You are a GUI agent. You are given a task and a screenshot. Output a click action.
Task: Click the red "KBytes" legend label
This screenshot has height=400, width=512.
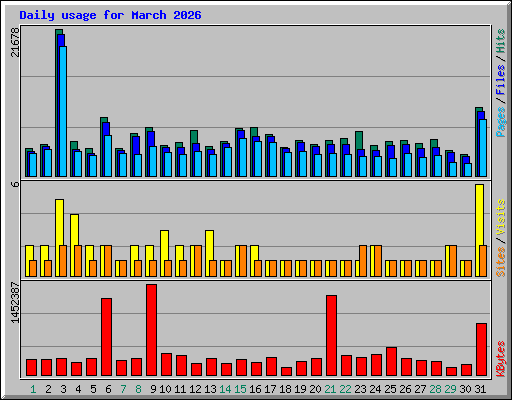tap(501, 359)
